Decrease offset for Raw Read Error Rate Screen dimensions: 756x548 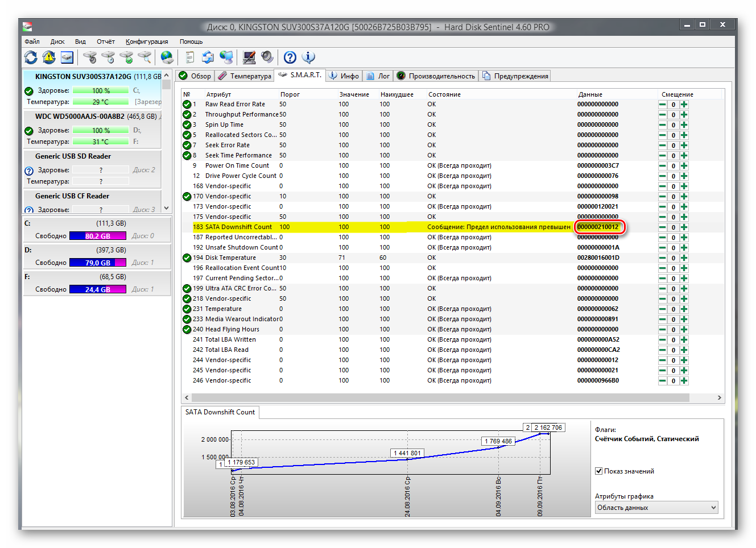pos(663,105)
